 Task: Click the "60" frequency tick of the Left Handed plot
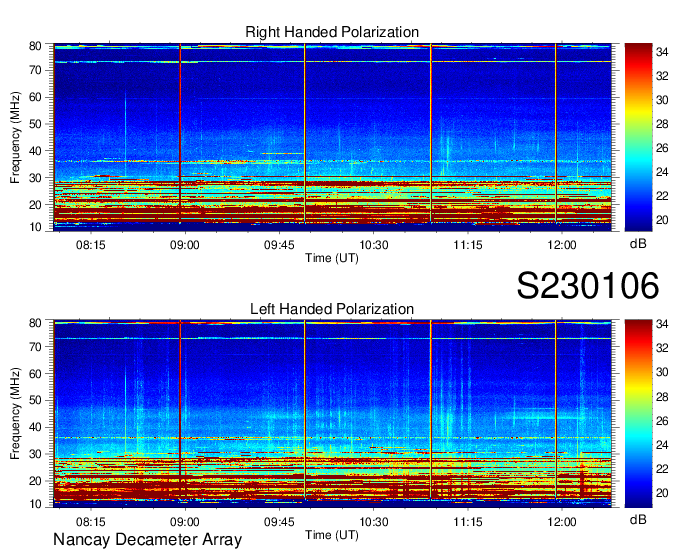(x=35, y=374)
